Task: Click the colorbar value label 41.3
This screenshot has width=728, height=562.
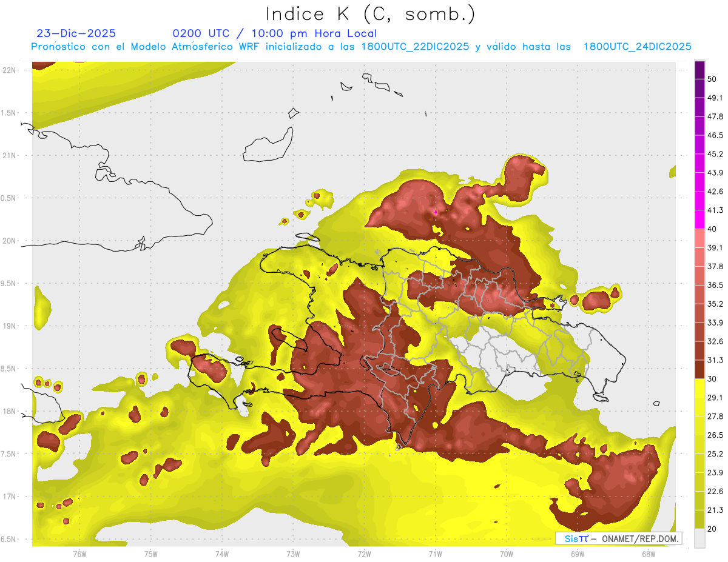Action: (715, 210)
